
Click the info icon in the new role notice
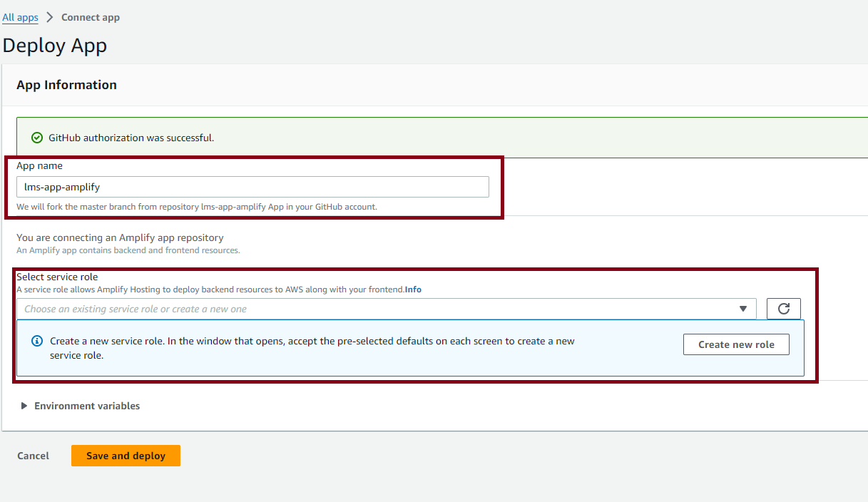tap(38, 341)
